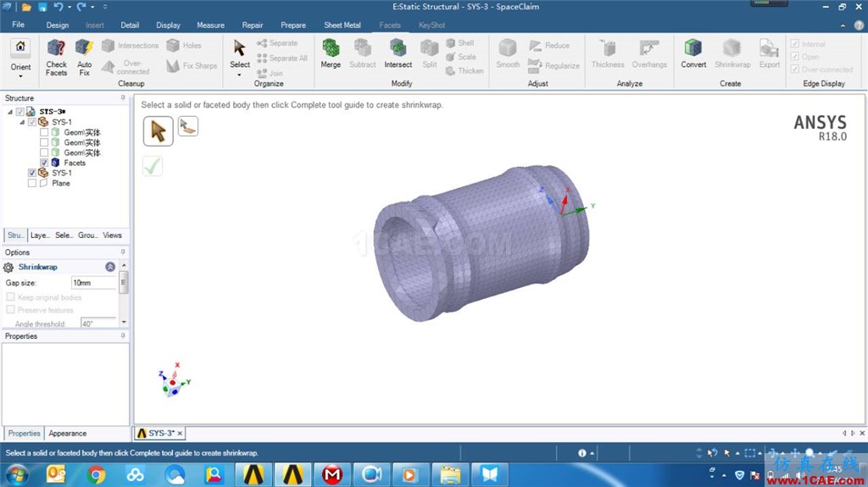Click the Orient home icon
Viewport: 868px width, 487px height.
(20, 47)
